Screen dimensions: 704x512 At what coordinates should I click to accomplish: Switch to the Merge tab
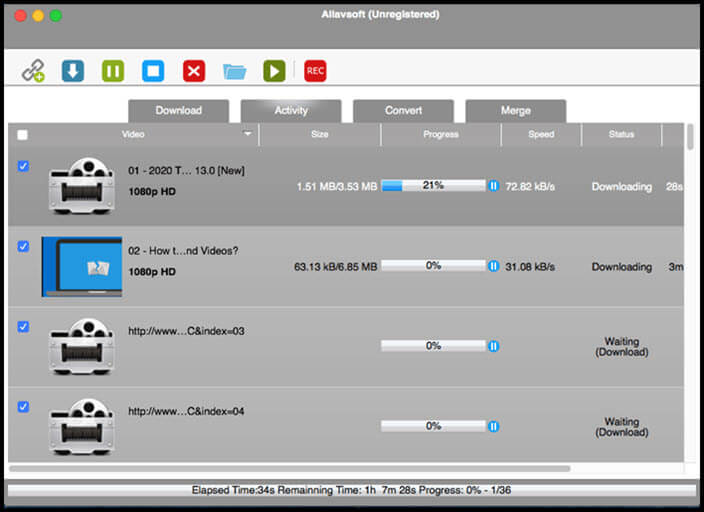pyautogui.click(x=516, y=111)
